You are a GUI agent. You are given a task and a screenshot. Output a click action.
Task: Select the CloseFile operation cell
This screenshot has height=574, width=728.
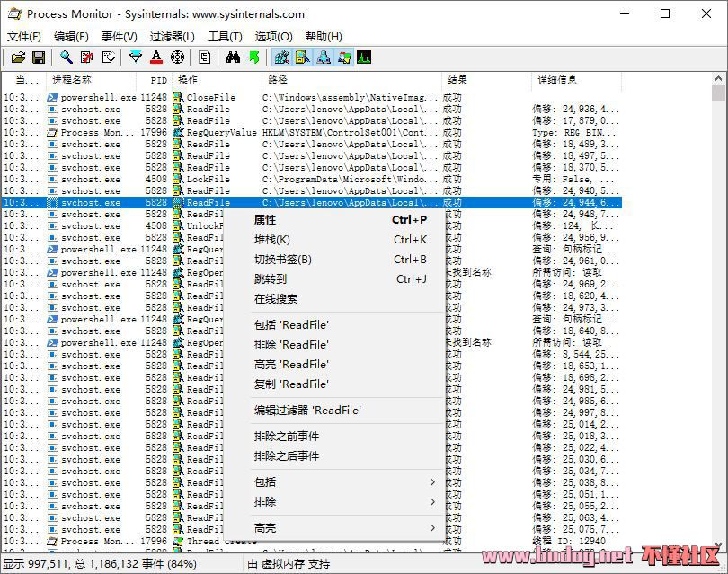coord(211,97)
